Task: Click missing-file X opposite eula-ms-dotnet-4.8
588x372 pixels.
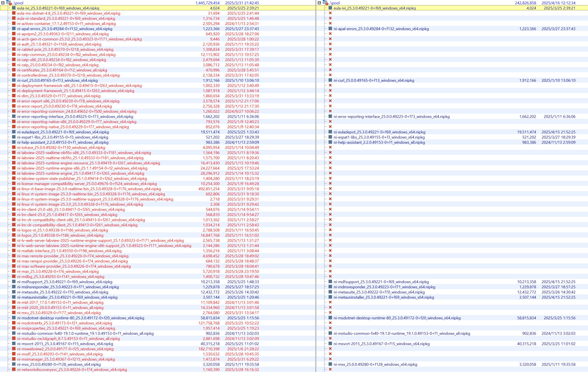Action: [330, 13]
